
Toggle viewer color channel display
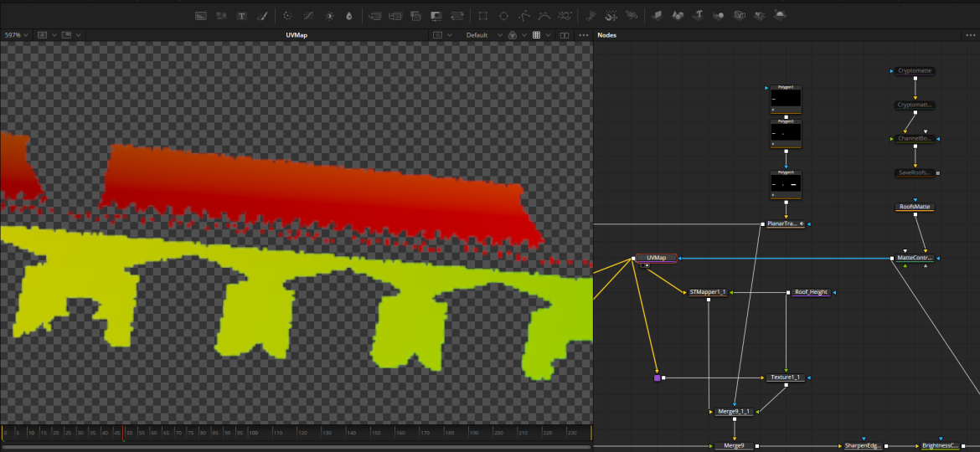click(x=514, y=35)
